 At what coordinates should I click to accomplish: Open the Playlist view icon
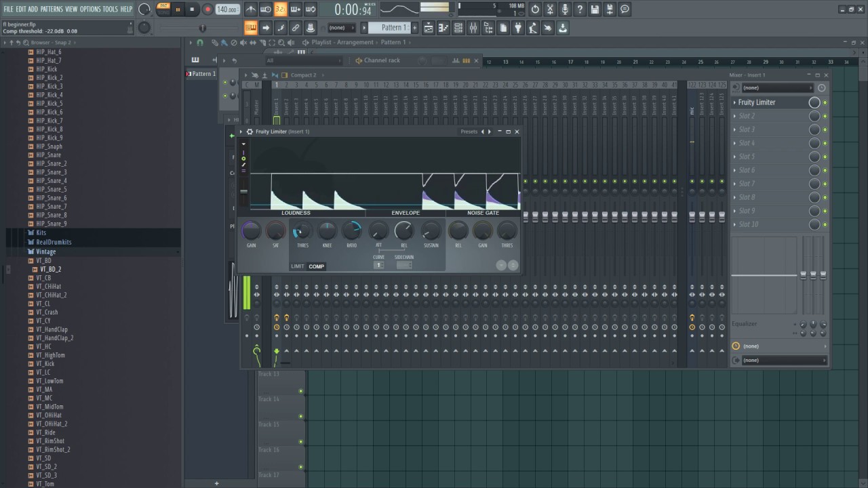(x=429, y=28)
